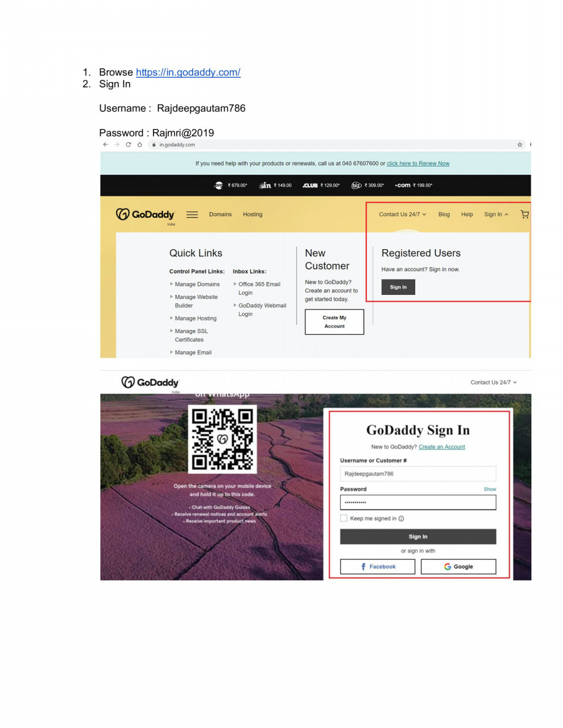563x728 pixels.
Task: Open Manage Hosting quick link
Action: [x=195, y=318]
